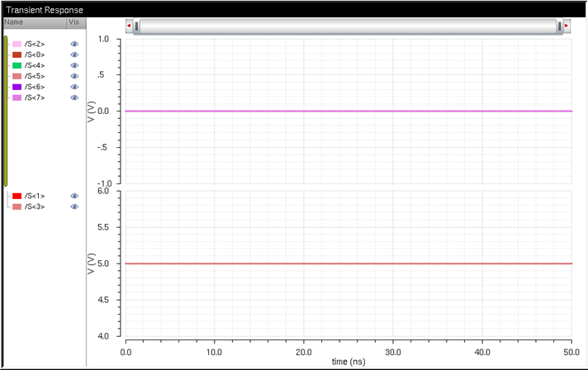This screenshot has width=588, height=370.
Task: Click the /S<7> violet color swatch
Action: click(x=17, y=97)
